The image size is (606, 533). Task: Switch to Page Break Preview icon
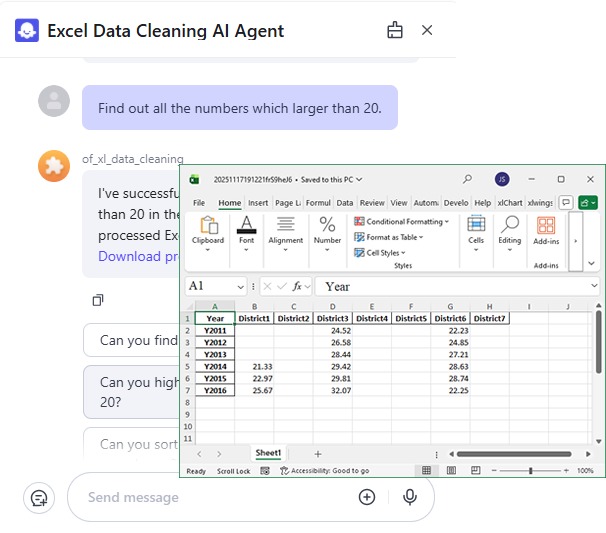point(475,470)
